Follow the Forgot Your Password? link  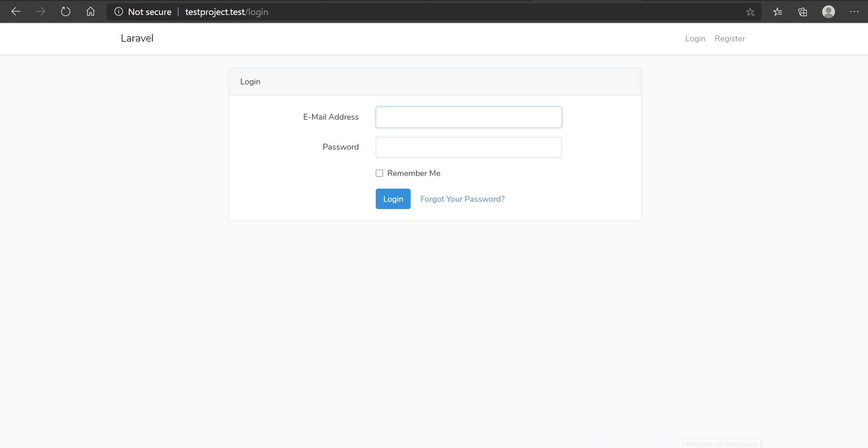tap(462, 199)
